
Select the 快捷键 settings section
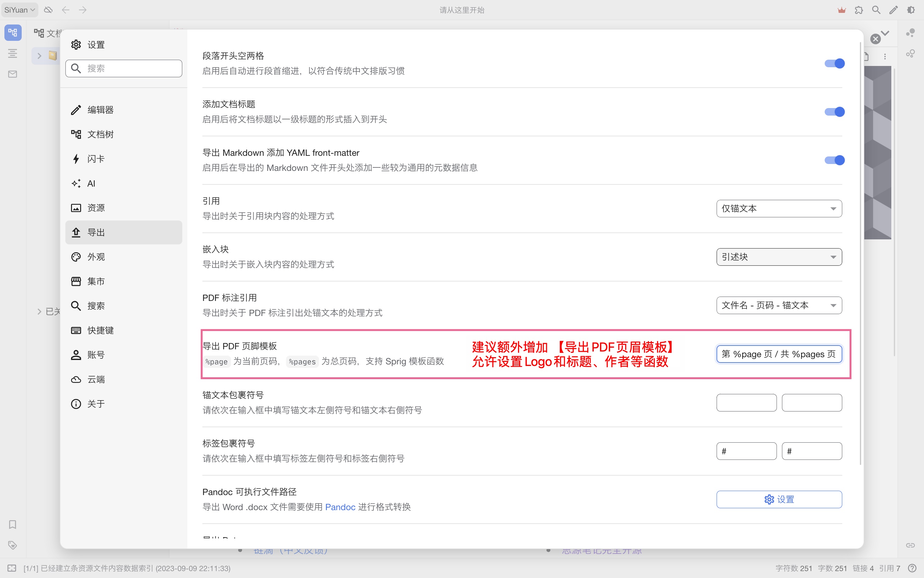pos(100,330)
